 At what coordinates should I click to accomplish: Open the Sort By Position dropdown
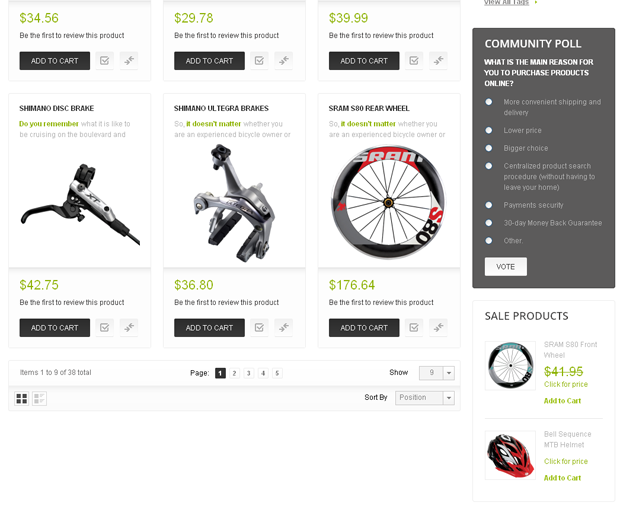425,398
